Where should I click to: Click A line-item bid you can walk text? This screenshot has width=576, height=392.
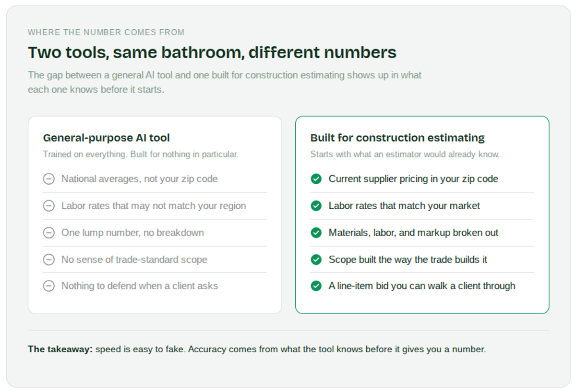click(x=422, y=286)
